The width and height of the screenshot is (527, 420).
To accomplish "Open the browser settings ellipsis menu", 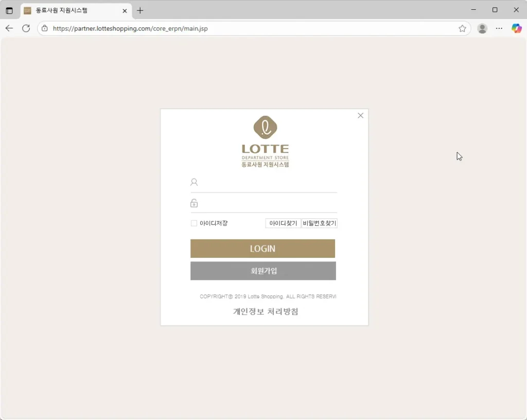I will (499, 28).
